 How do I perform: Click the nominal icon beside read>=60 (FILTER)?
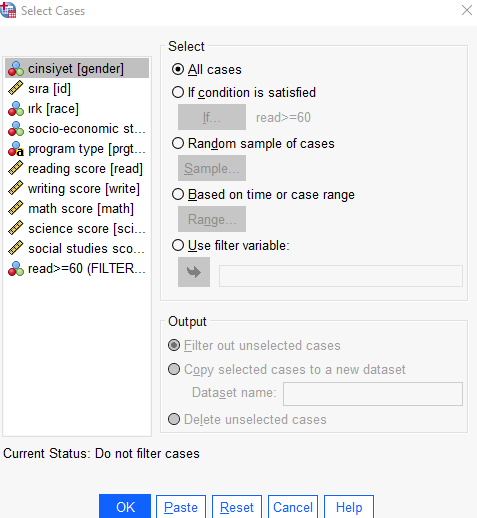16,269
